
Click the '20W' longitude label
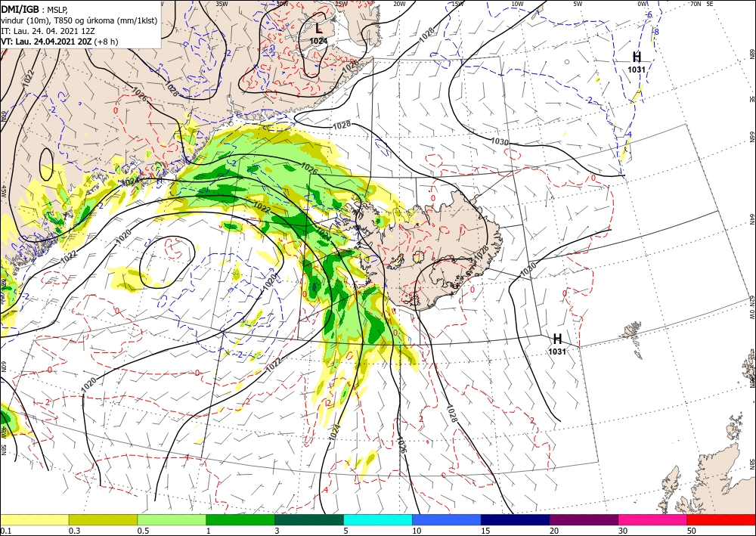tap(399, 4)
